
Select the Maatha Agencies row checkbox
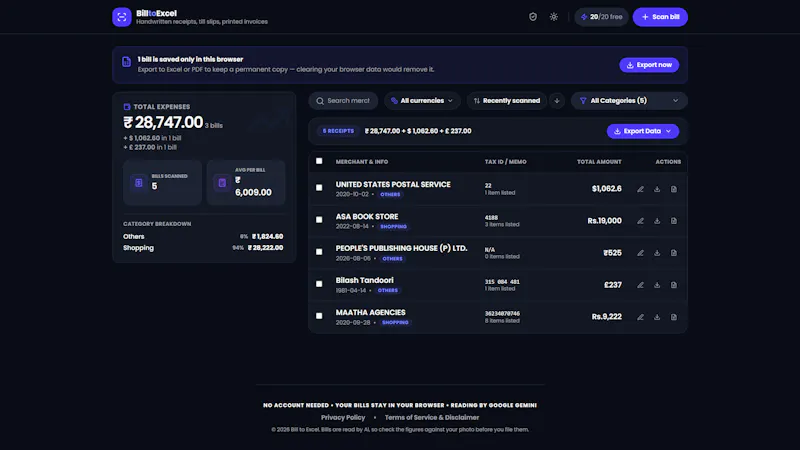coord(319,316)
